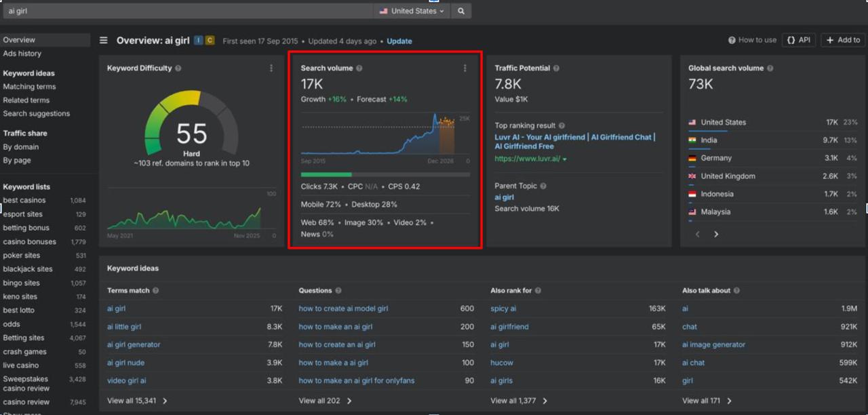Screen dimensions: 868x415
Task: Open By domain traffic share report
Action: click(21, 147)
